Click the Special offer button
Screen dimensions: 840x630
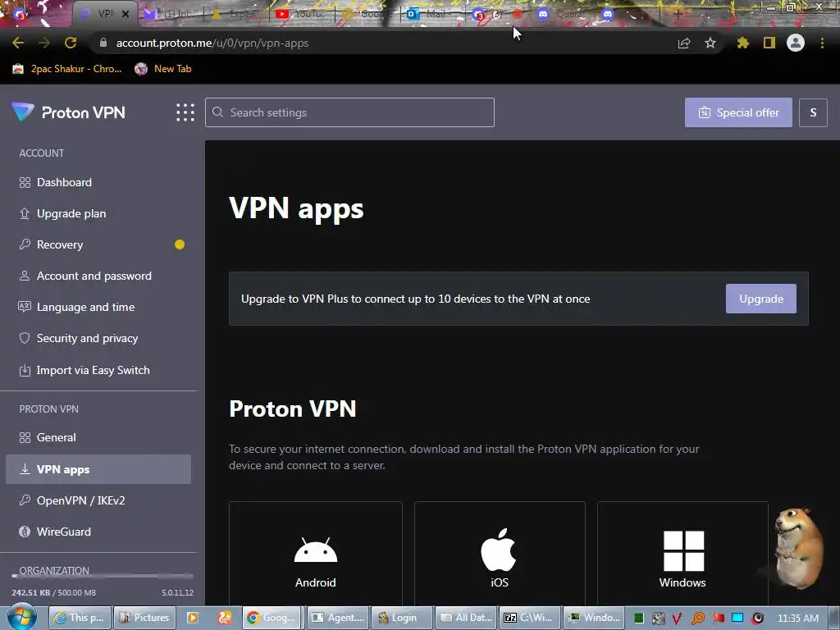(x=738, y=112)
